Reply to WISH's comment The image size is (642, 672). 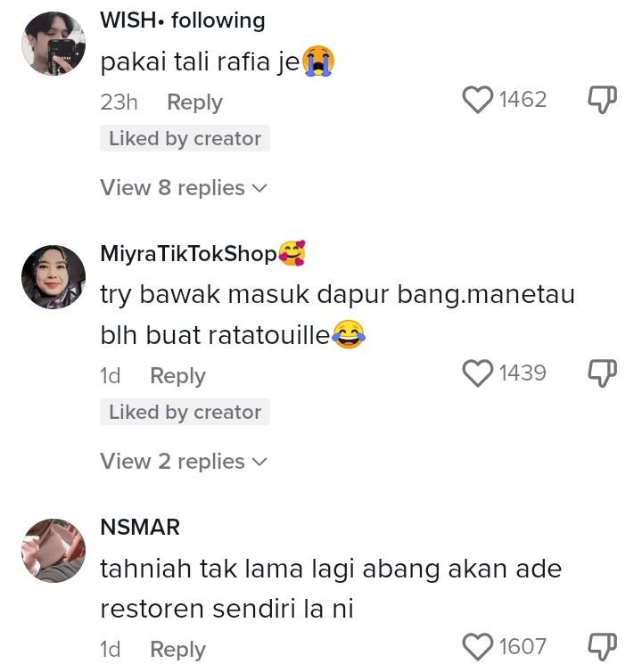point(194,102)
